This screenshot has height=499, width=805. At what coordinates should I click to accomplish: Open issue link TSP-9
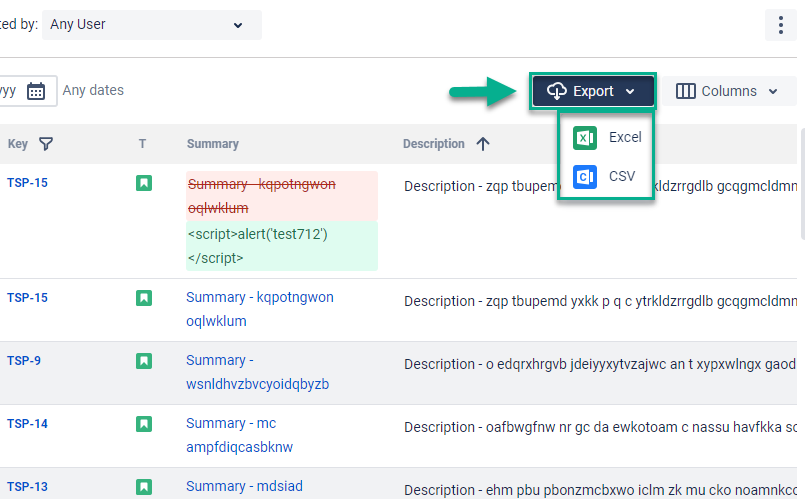click(x=24, y=361)
